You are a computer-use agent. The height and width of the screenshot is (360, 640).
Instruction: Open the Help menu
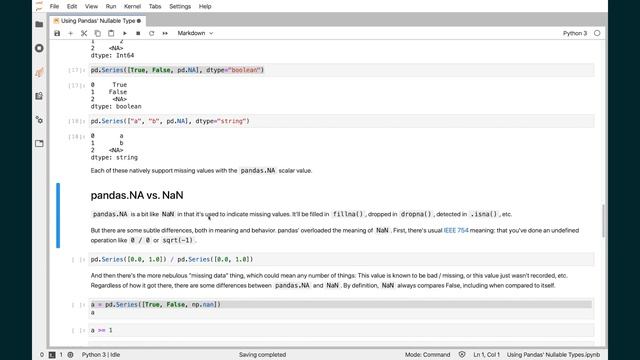tap(205, 7)
